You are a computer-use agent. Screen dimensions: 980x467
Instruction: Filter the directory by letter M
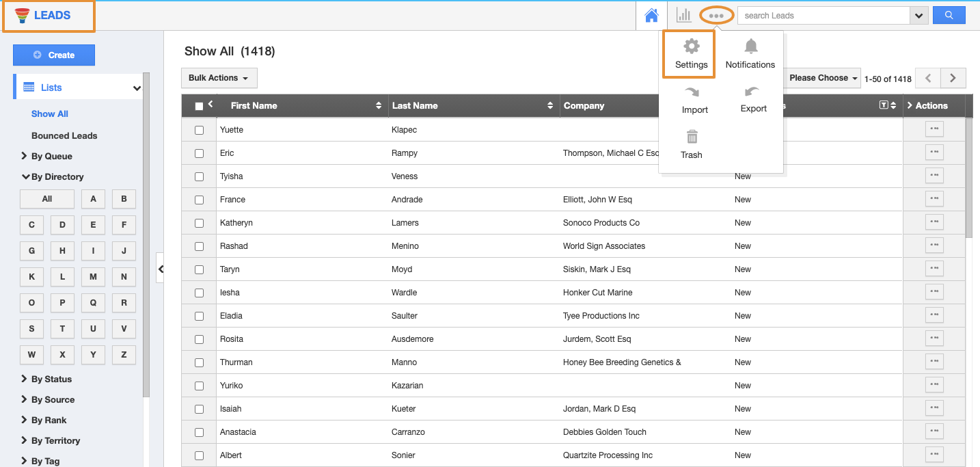pyautogui.click(x=93, y=277)
